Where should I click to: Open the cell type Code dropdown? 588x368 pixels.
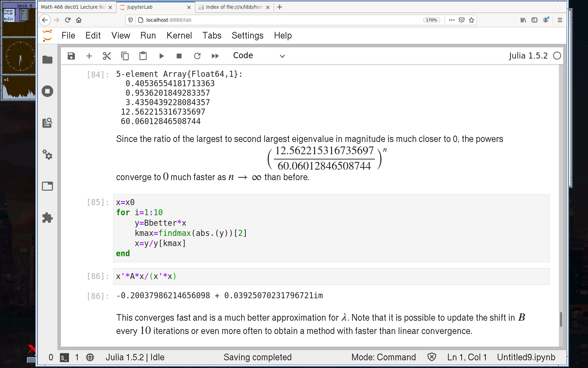pos(259,56)
